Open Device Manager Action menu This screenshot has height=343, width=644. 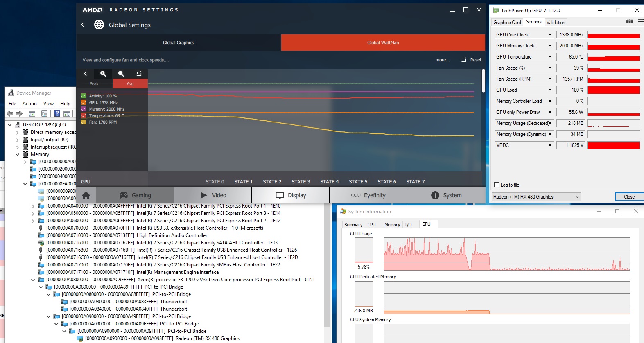click(x=29, y=104)
